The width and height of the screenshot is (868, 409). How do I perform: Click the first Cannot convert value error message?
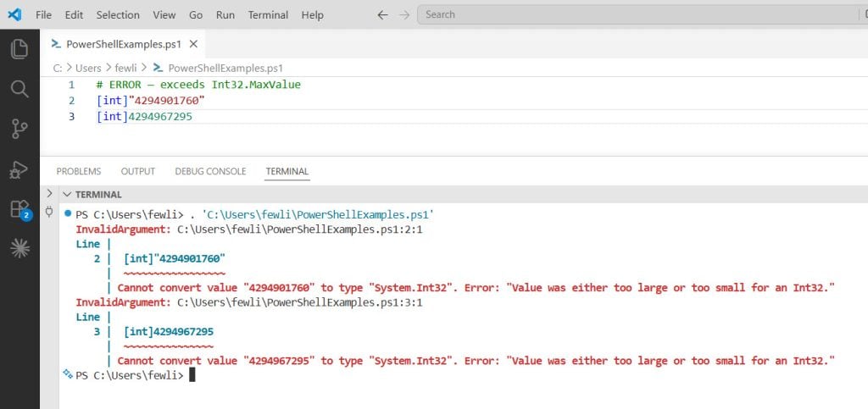point(476,287)
